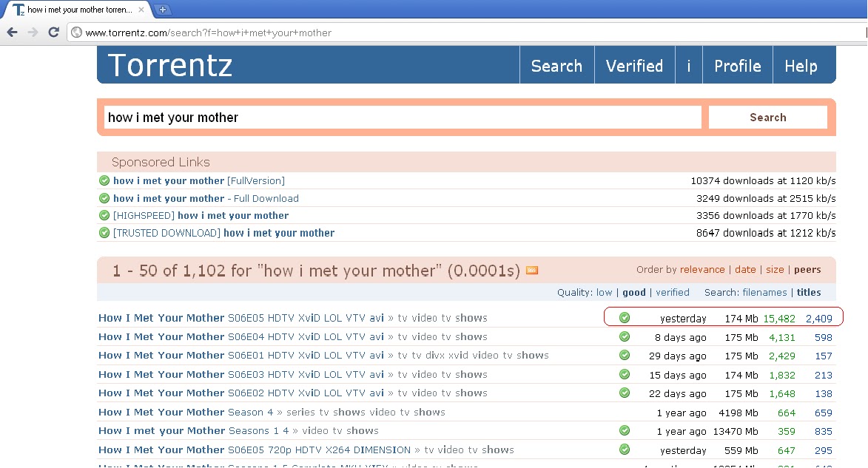Open the Verified menu in header
This screenshot has width=868, height=468.
click(x=634, y=66)
